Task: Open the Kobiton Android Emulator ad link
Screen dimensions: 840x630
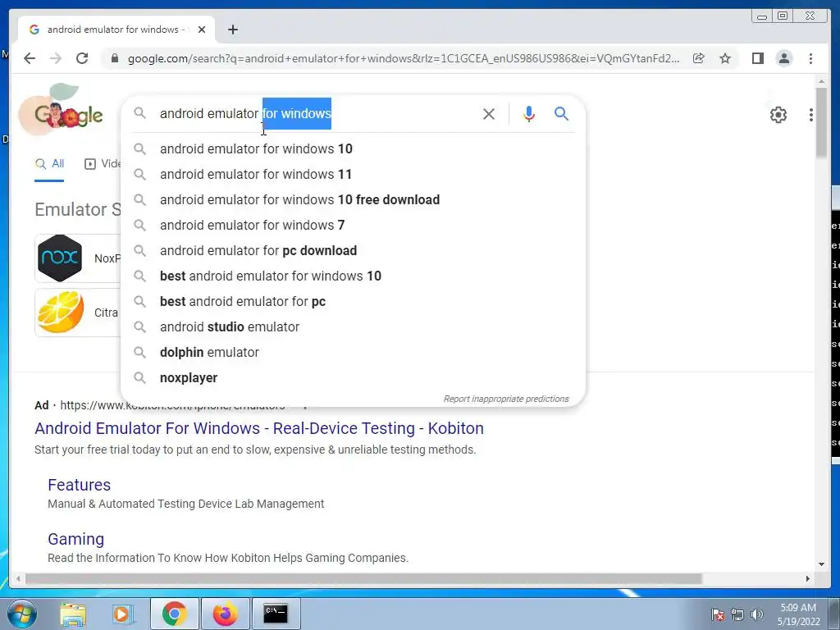Action: point(259,428)
